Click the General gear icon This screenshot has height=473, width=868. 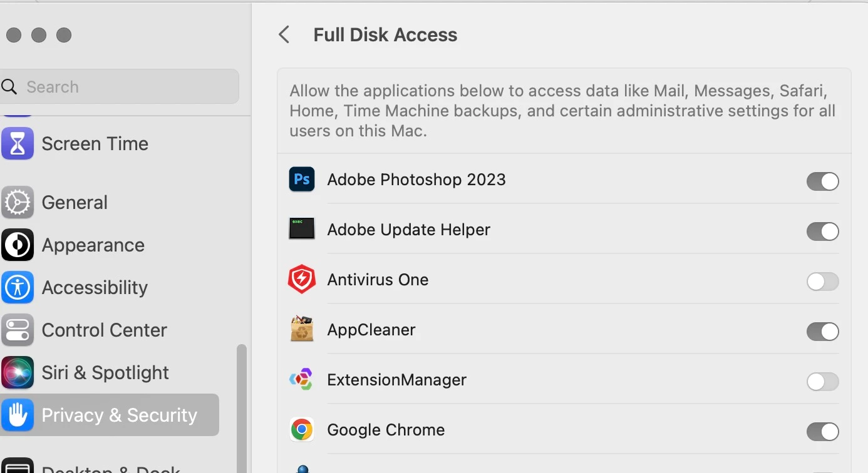[17, 202]
